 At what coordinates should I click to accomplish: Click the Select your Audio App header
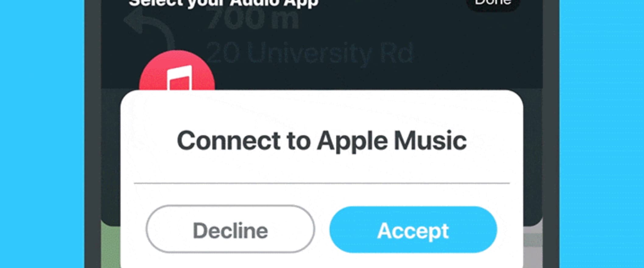pos(223,3)
